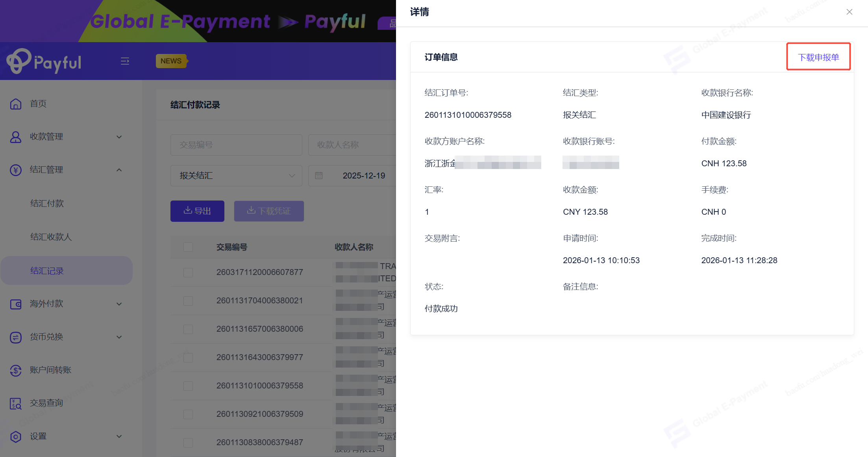
Task: Go to the 结汇收款人 menu item
Action: [51, 237]
